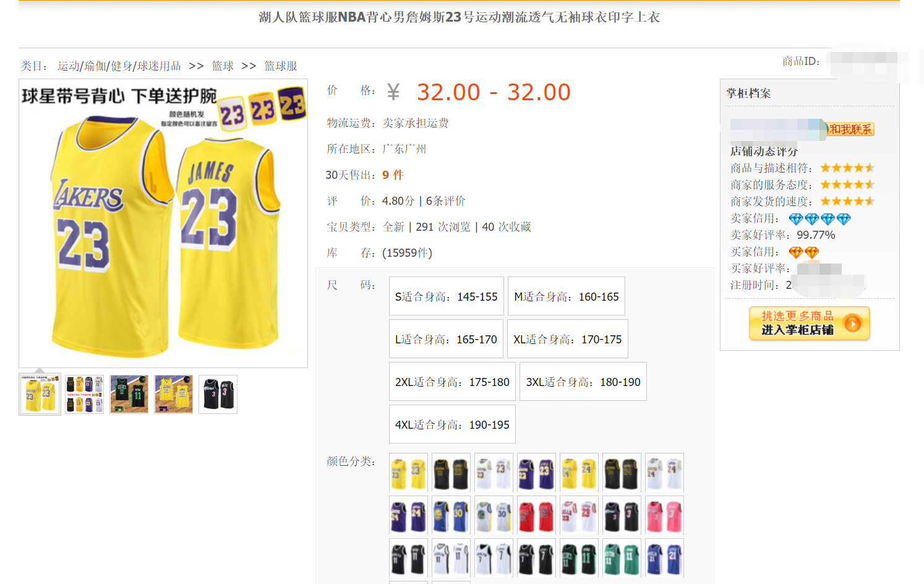Image resolution: width=924 pixels, height=584 pixels.
Task: Choose red Bulls 23 color option
Action: (536, 515)
